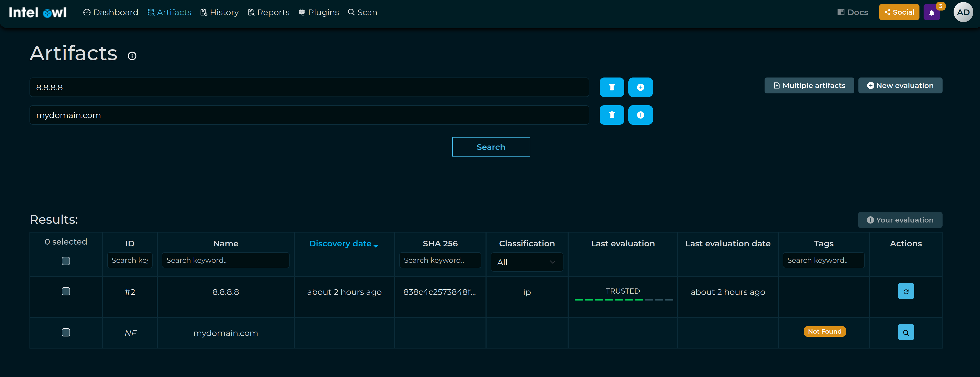Open the Artifacts page

click(169, 13)
